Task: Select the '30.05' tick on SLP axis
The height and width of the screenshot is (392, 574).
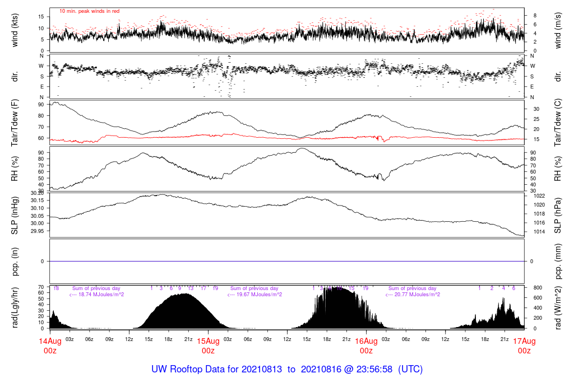Action: (x=37, y=216)
